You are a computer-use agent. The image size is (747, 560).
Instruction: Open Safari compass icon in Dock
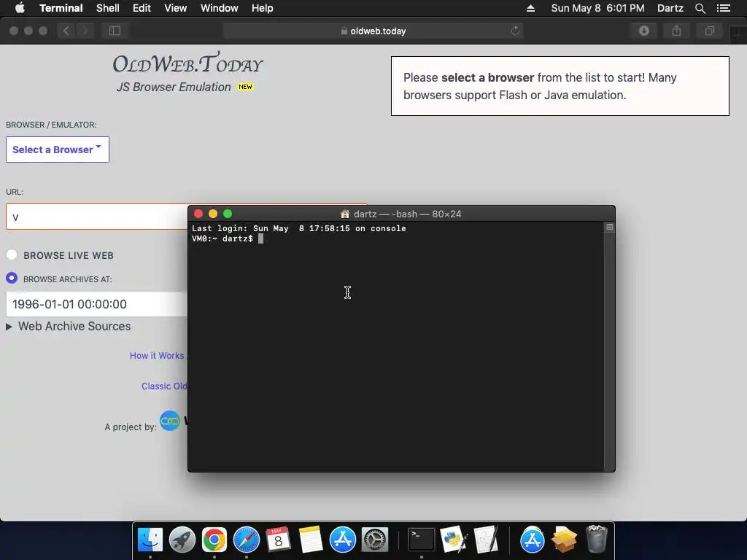[247, 540]
